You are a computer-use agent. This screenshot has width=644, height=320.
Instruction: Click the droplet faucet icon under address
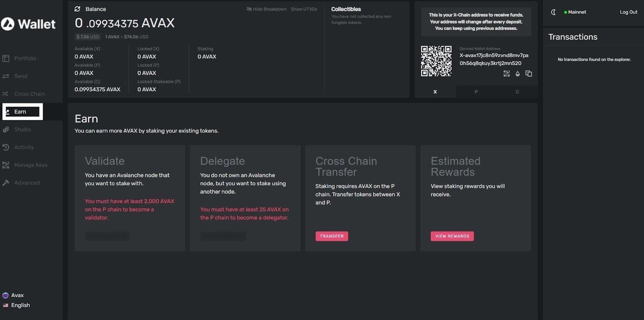[518, 74]
